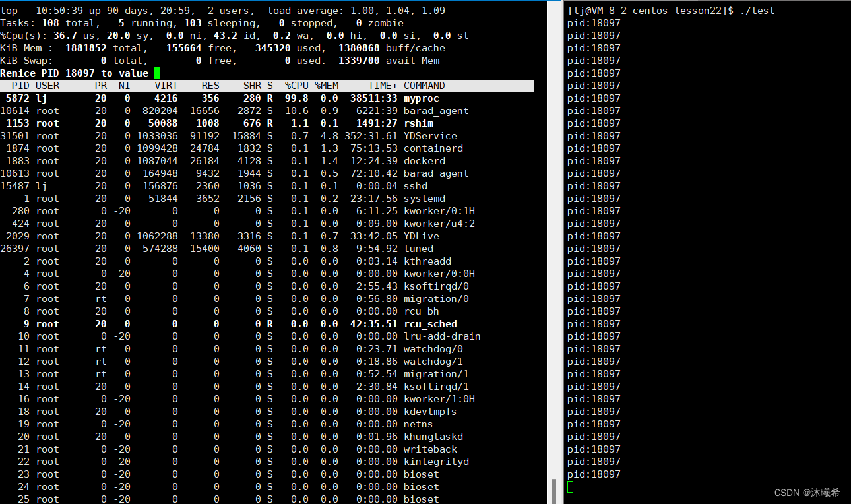Click the kworker/u4:2 command name
851x504 pixels.
point(439,224)
